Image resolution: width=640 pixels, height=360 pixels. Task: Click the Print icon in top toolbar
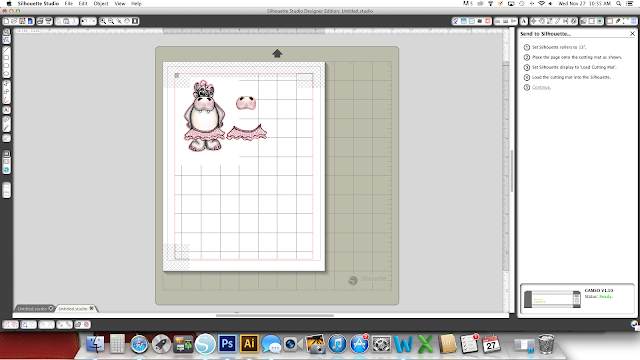tap(40, 21)
